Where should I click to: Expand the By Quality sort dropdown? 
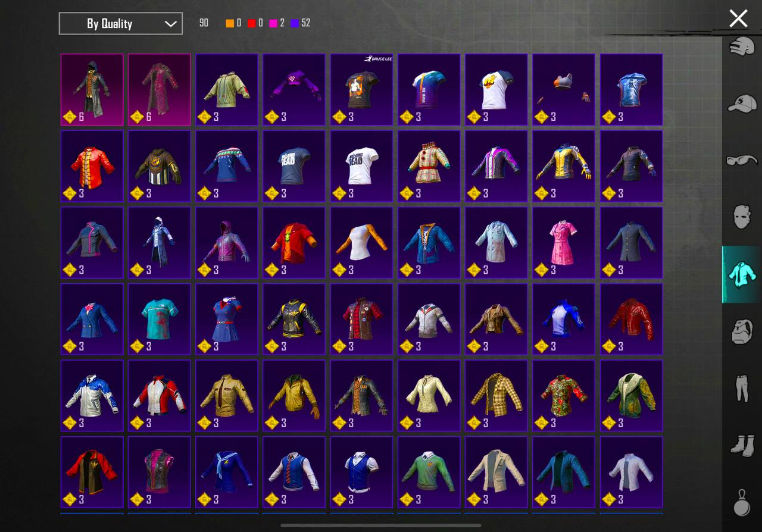(120, 24)
